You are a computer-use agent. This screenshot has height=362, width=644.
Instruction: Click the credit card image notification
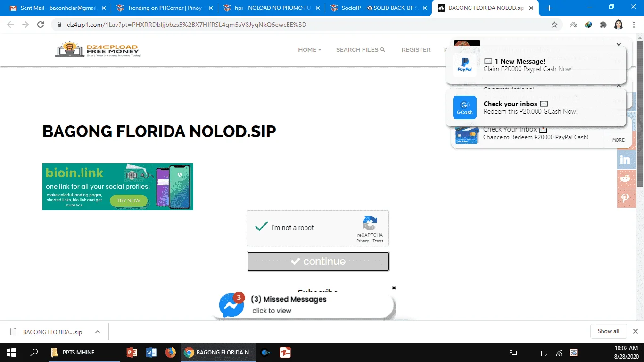coord(467,134)
